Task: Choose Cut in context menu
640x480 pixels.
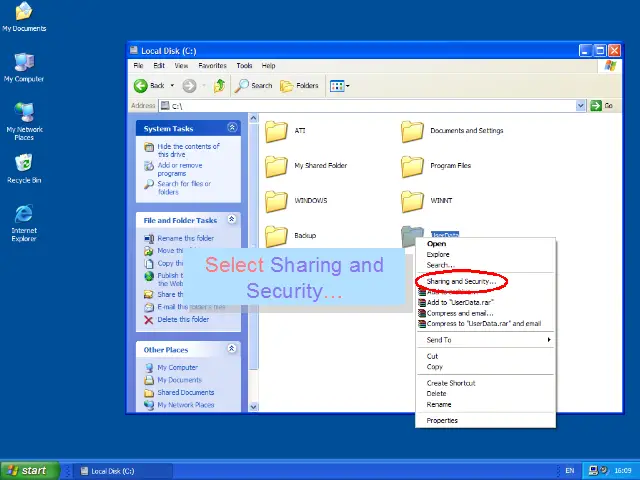Action: pyautogui.click(x=485, y=356)
